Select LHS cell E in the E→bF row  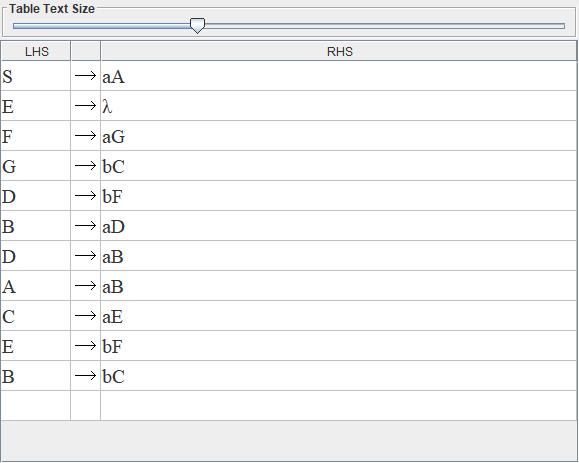(x=36, y=346)
